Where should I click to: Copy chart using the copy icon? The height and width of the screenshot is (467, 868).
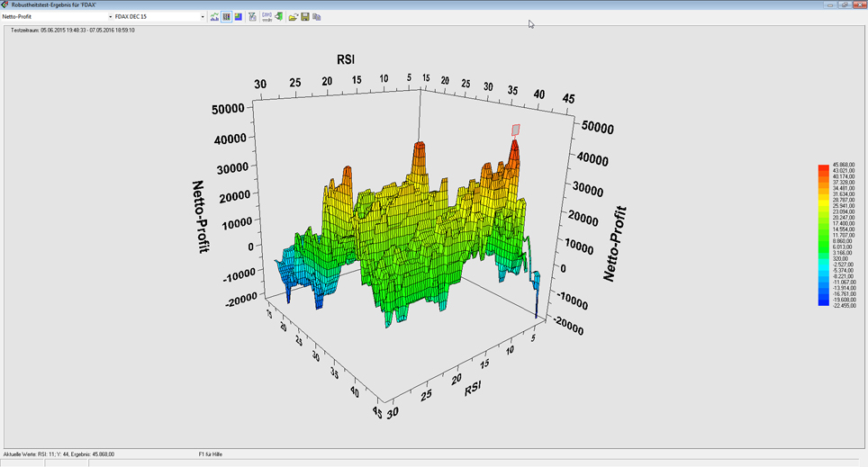pyautogui.click(x=317, y=16)
